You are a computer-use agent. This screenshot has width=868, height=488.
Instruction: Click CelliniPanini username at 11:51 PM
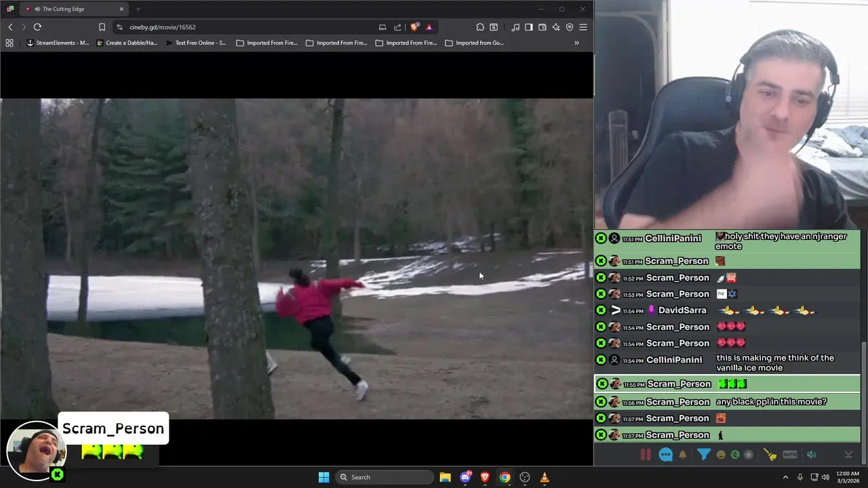[673, 239]
